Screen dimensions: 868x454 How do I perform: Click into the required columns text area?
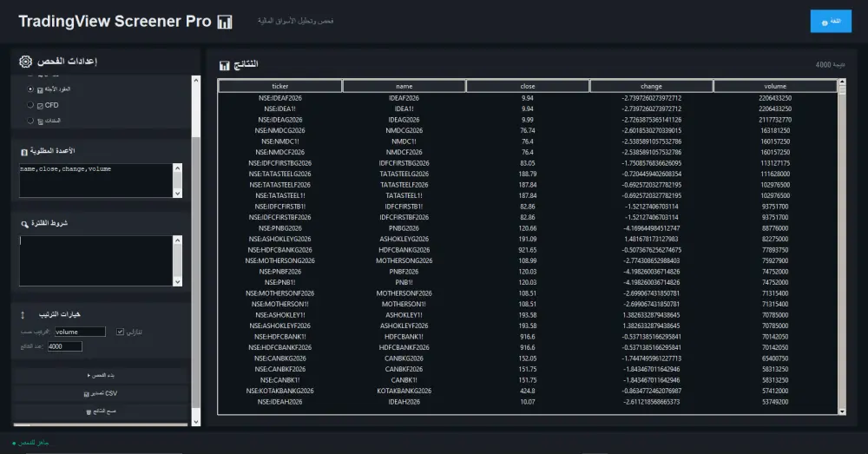click(95, 181)
